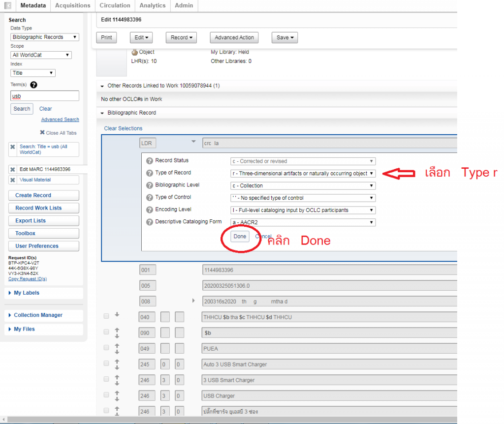The image size is (504, 424).
Task: Open the Data Type dropdown
Action: coord(45,37)
